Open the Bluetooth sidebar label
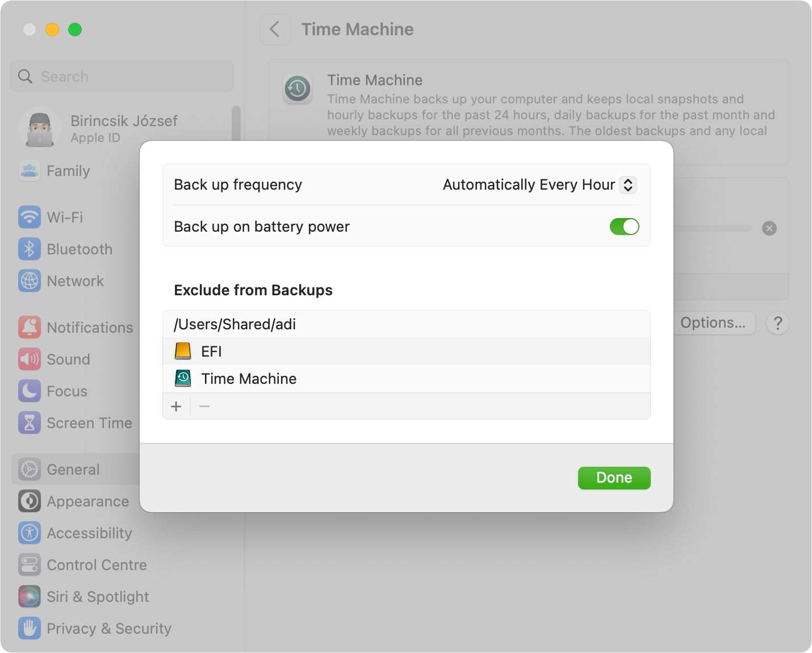 [79, 249]
